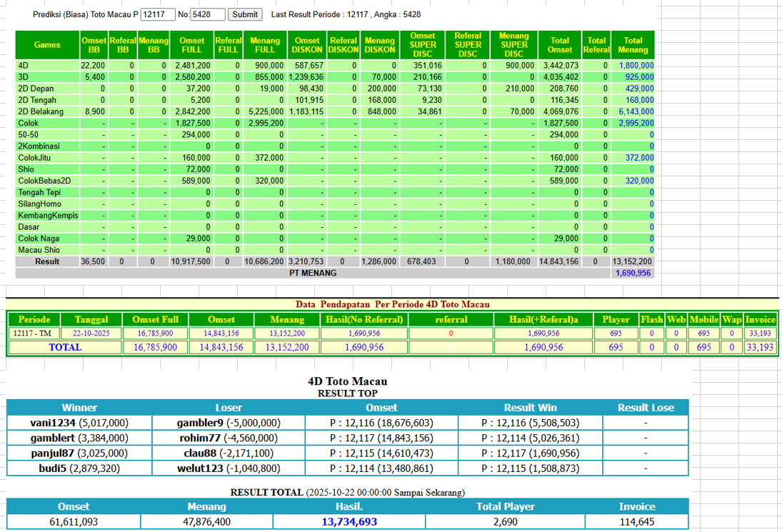Select 4D Omset FULL value 2,481,200

tap(193, 65)
